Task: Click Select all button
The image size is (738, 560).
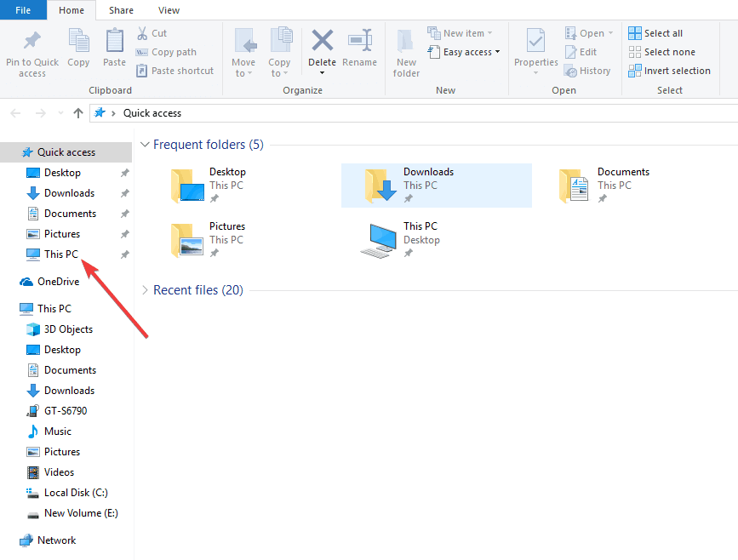Action: tap(655, 33)
